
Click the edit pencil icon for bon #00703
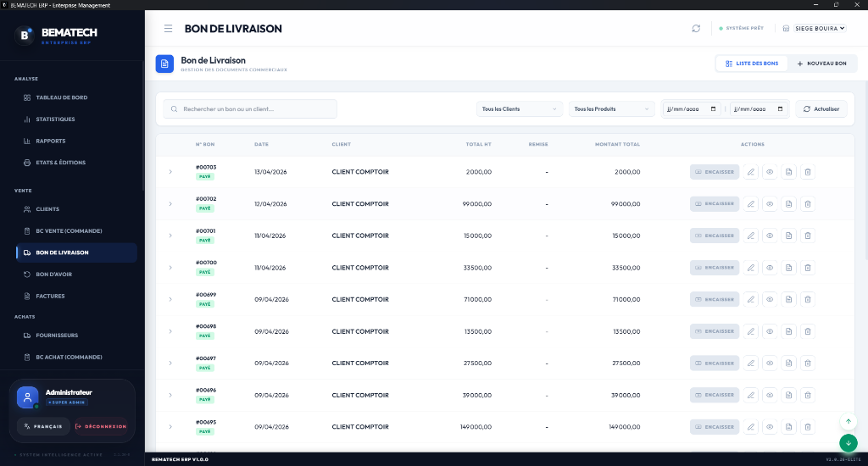751,172
